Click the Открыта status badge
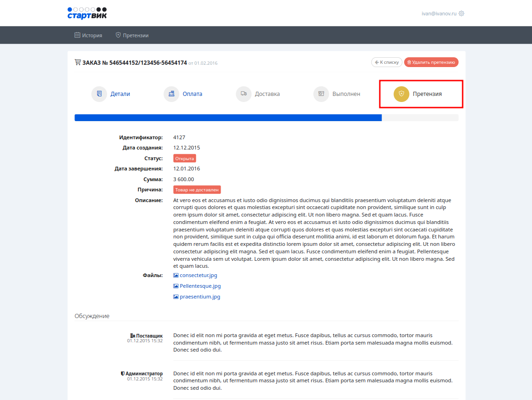The height and width of the screenshot is (400, 532). tap(184, 158)
